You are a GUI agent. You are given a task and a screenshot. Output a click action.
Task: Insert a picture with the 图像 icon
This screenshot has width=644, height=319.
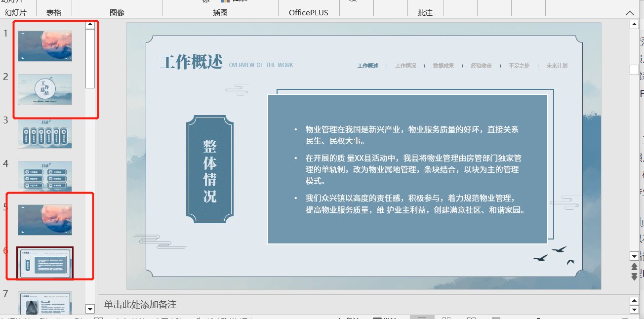(118, 12)
